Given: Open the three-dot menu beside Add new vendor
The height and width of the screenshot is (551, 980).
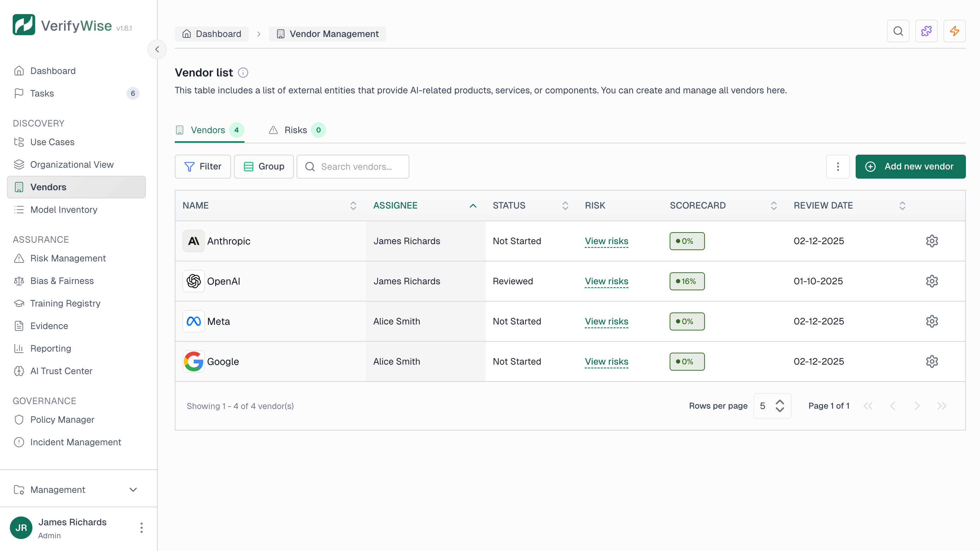Looking at the screenshot, I should click(x=838, y=166).
